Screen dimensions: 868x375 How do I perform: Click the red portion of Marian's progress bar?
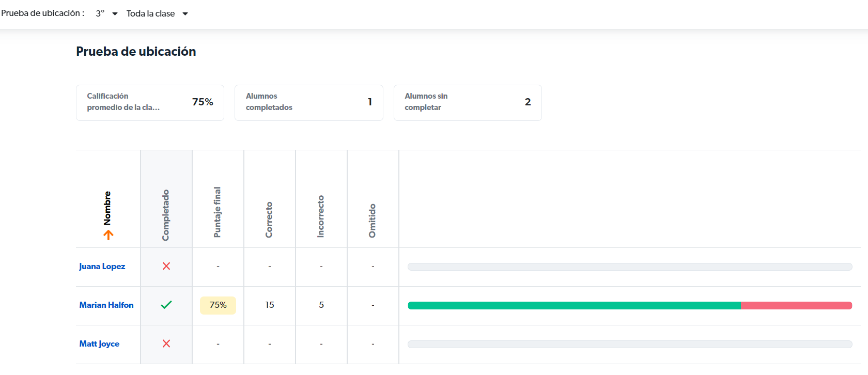pos(797,306)
